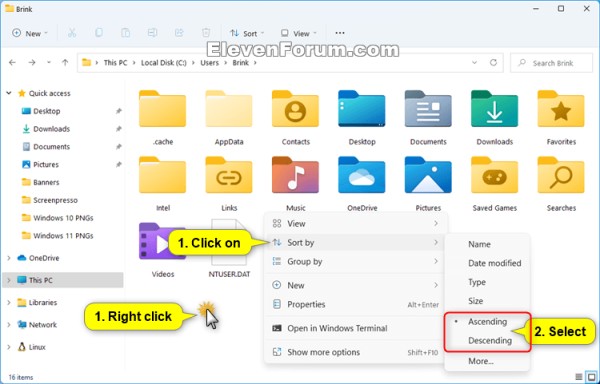The width and height of the screenshot is (600, 384).
Task: Open the View dropdown in toolbar
Action: coord(299,33)
